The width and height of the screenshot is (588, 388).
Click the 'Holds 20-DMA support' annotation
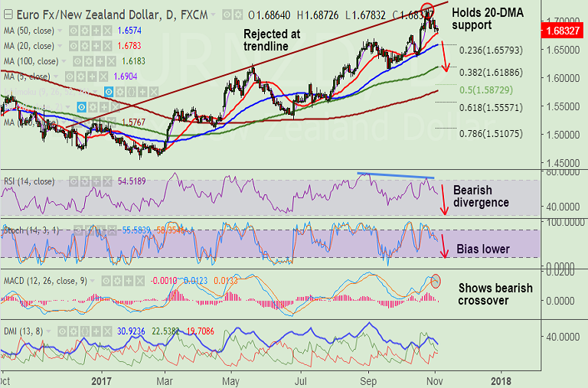point(488,18)
